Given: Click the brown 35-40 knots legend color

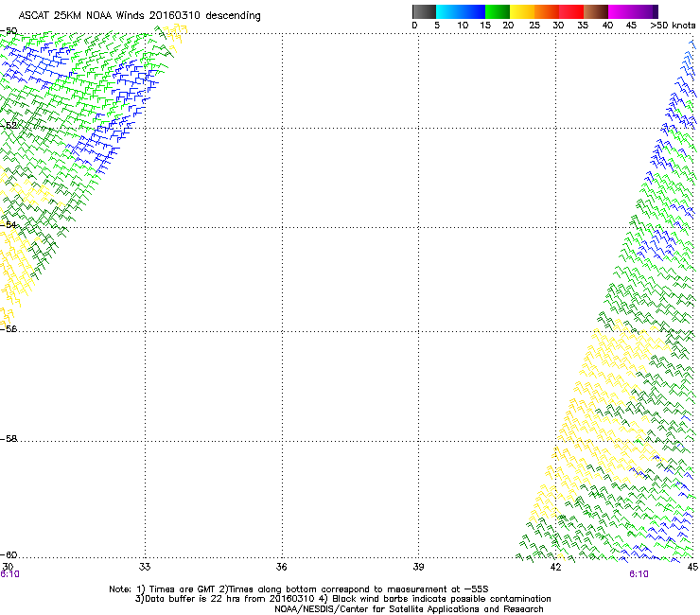Looking at the screenshot, I should 596,11.
